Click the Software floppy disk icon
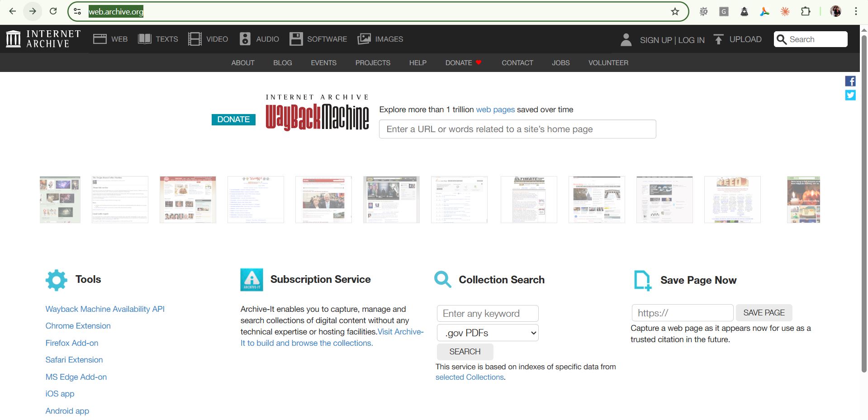The width and height of the screenshot is (868, 420). coord(296,39)
